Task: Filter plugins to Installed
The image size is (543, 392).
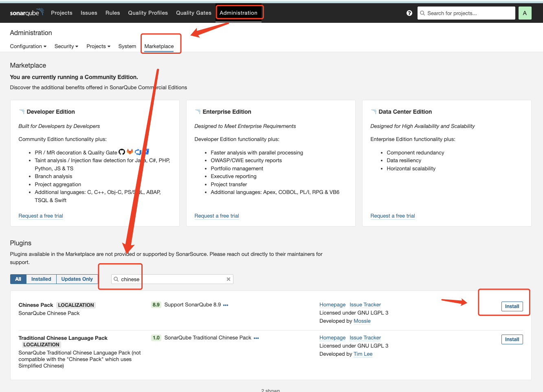Action: [41, 279]
